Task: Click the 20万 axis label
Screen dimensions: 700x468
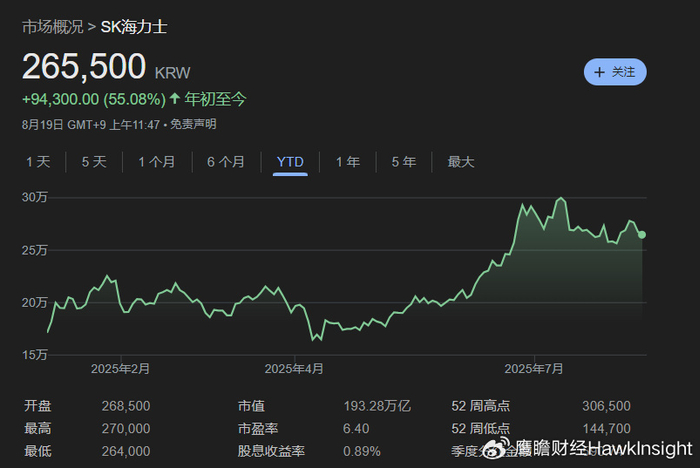Action: coord(34,303)
